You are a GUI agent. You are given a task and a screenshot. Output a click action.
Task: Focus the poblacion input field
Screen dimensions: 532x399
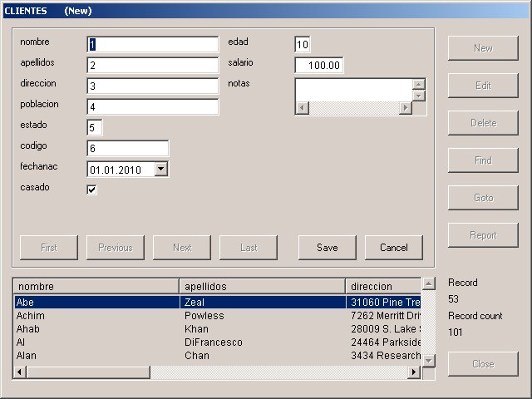click(x=153, y=107)
